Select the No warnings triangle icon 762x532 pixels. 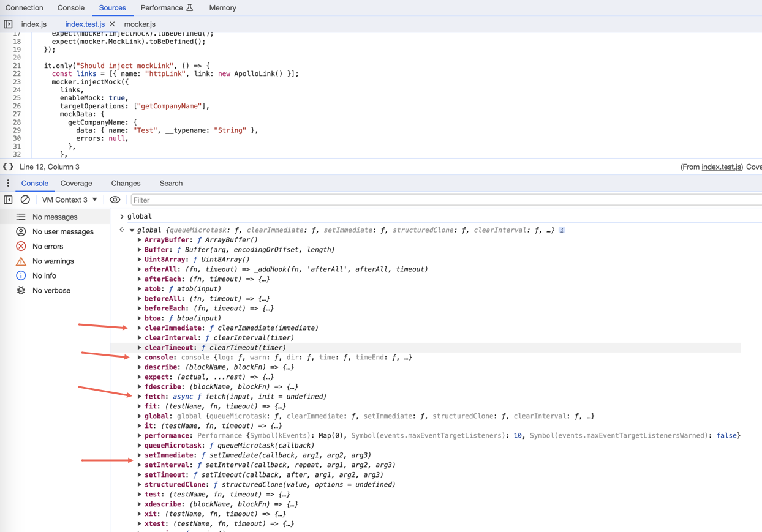[x=21, y=261]
